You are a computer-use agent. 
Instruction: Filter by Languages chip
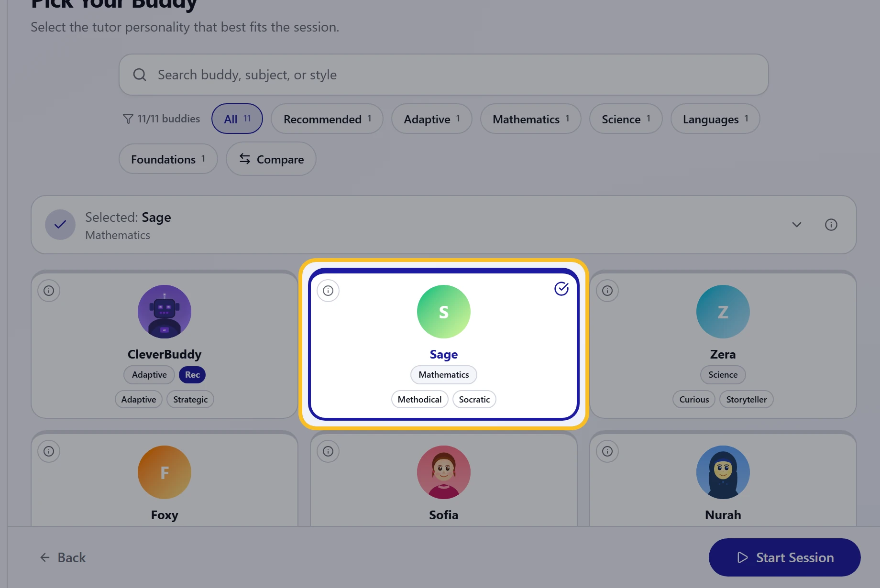pos(715,119)
